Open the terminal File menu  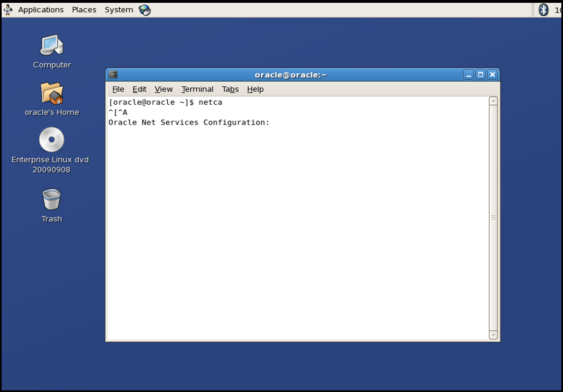point(118,89)
